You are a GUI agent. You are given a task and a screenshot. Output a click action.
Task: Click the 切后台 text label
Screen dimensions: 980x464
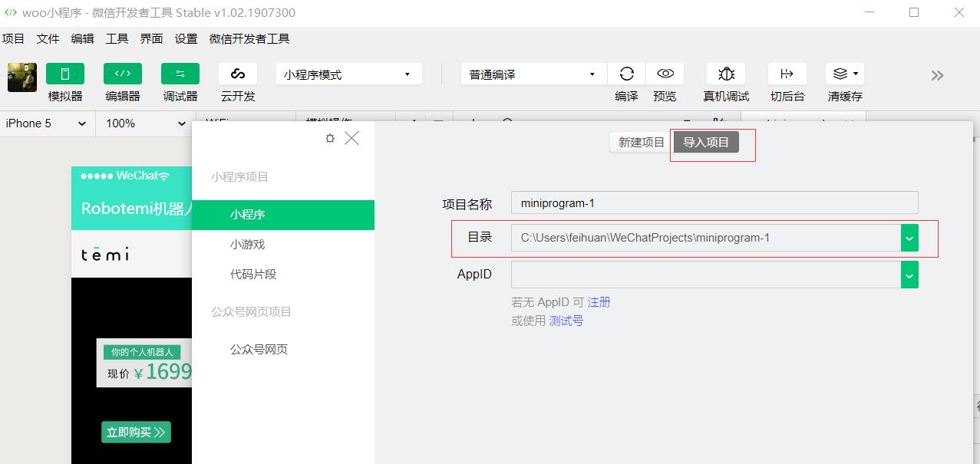[787, 97]
